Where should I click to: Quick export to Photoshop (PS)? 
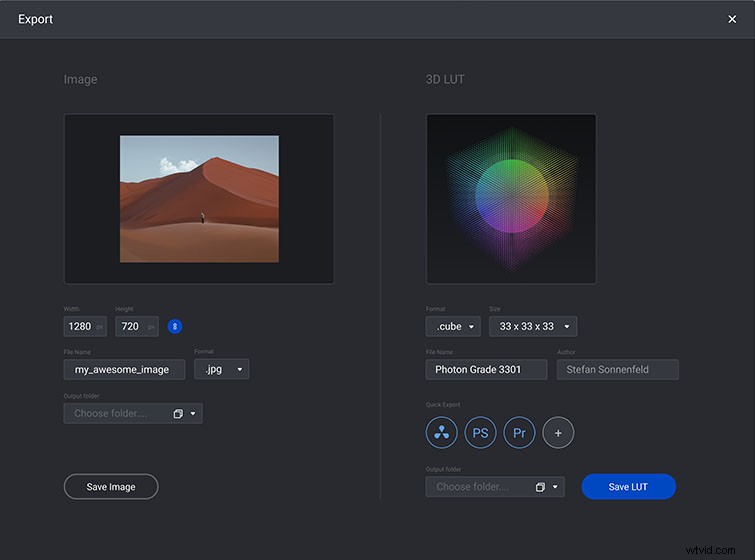(480, 432)
